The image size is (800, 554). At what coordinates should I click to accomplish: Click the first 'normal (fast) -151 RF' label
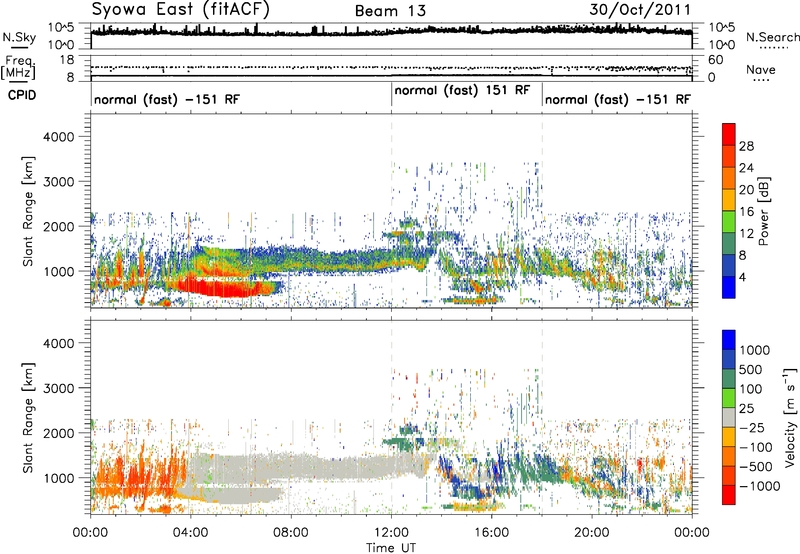coord(166,99)
